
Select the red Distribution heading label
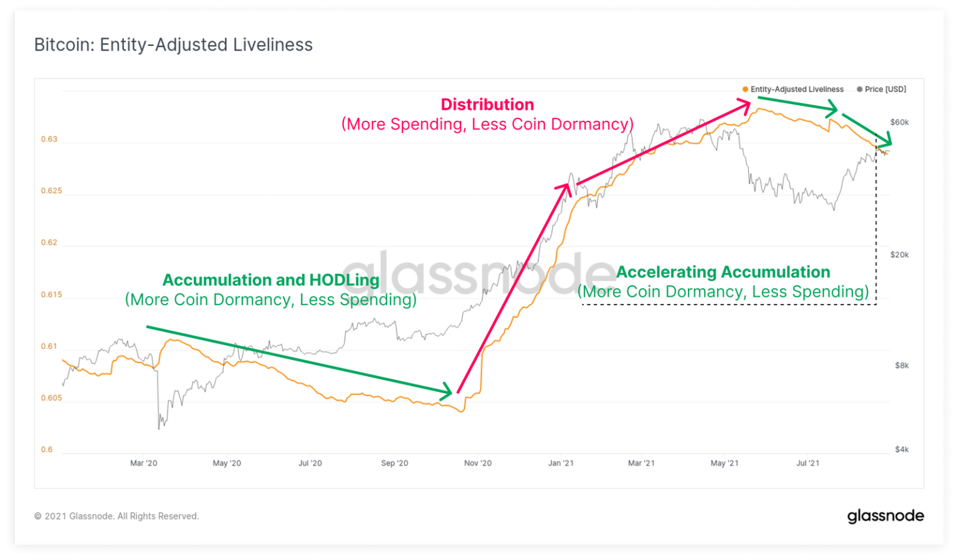coord(487,104)
